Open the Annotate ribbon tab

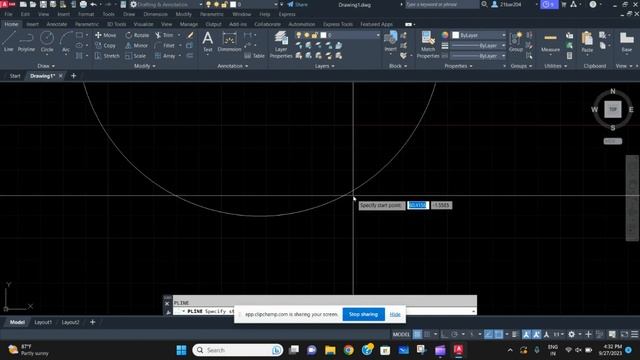[57, 24]
